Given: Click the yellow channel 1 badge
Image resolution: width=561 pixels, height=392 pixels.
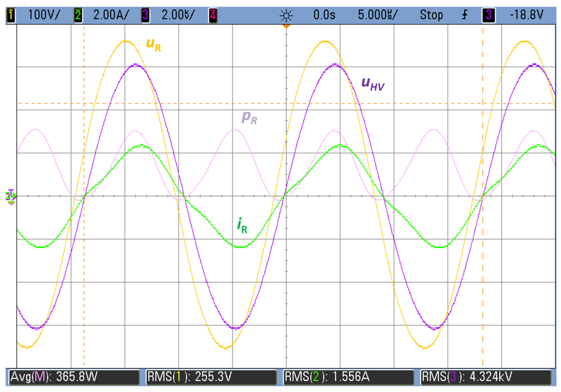Looking at the screenshot, I should pyautogui.click(x=11, y=15).
